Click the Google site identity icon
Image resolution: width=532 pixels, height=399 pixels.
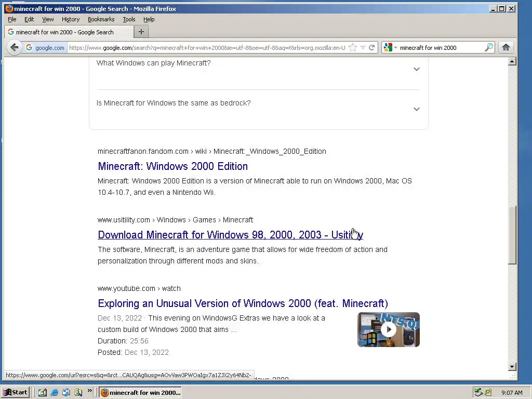tap(29, 47)
